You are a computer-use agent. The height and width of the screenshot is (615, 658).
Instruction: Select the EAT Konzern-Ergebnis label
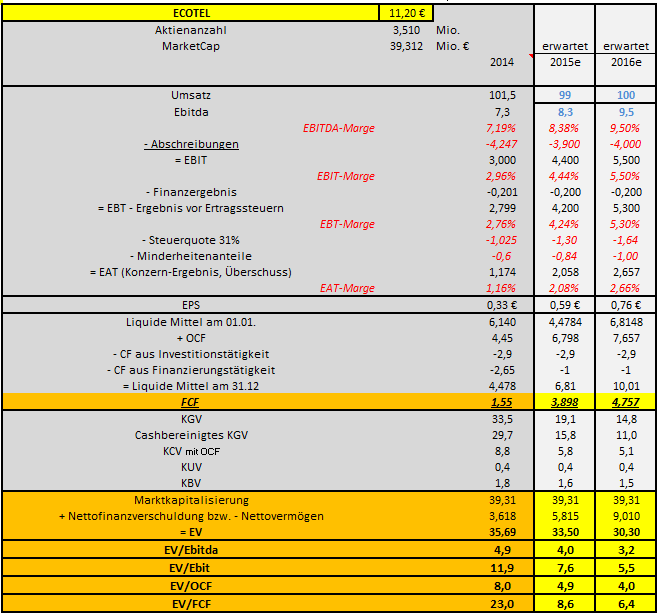coord(191,272)
